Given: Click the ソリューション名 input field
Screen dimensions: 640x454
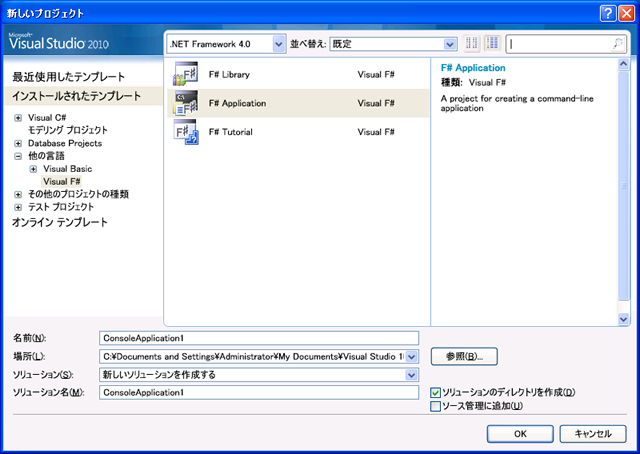Looking at the screenshot, I should (259, 392).
